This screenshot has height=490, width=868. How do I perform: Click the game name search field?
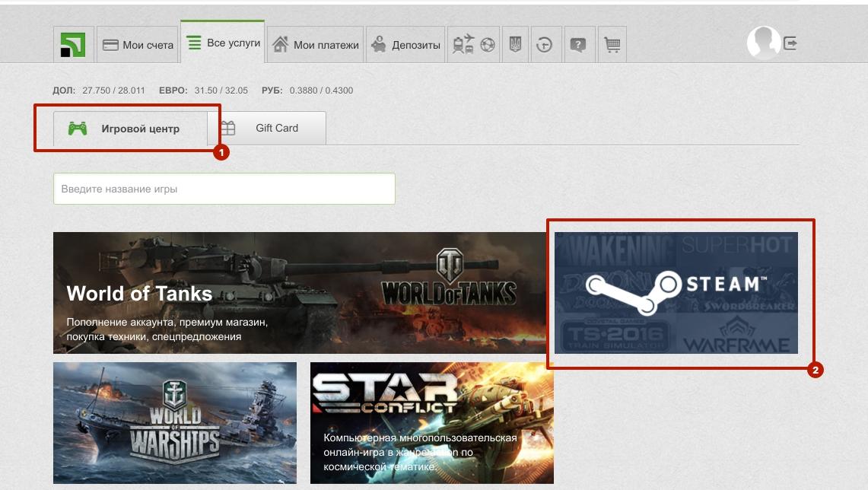click(224, 189)
